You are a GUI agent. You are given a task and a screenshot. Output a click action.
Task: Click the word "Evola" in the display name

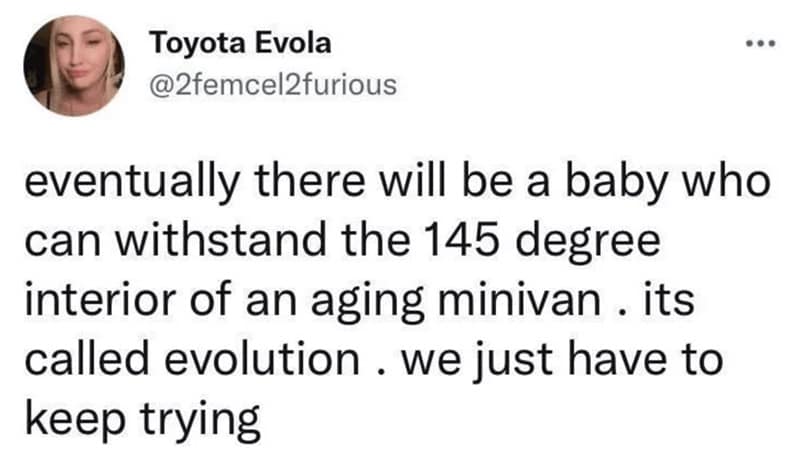click(x=289, y=44)
